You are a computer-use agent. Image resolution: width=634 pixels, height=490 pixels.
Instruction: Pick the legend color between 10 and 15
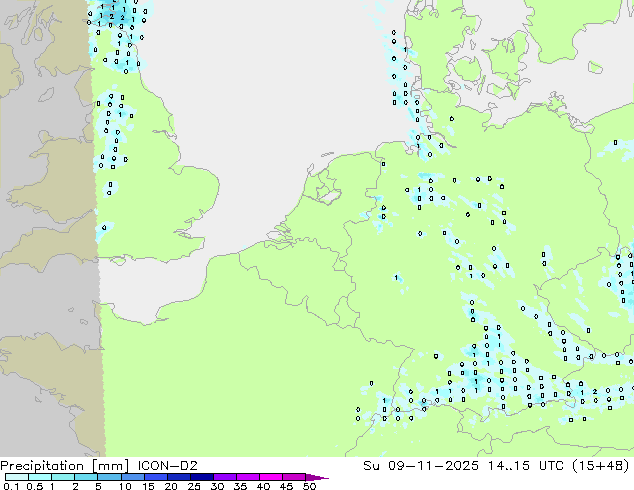132,477
